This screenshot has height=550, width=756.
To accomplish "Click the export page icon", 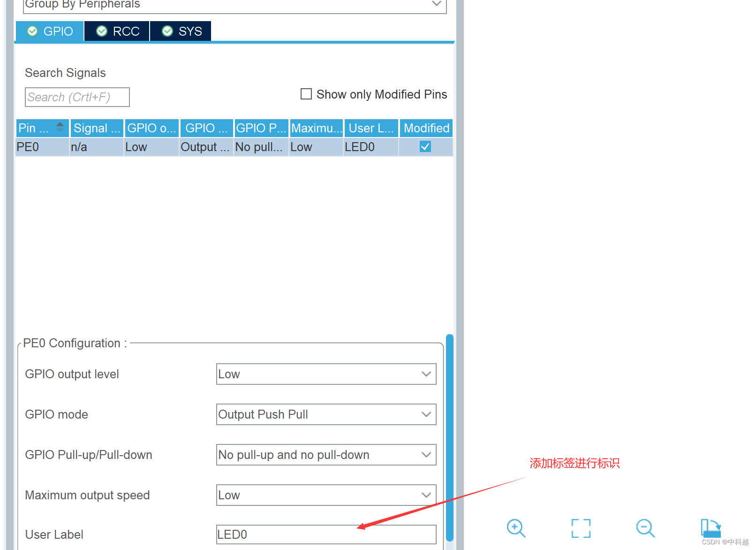I will pos(711,528).
